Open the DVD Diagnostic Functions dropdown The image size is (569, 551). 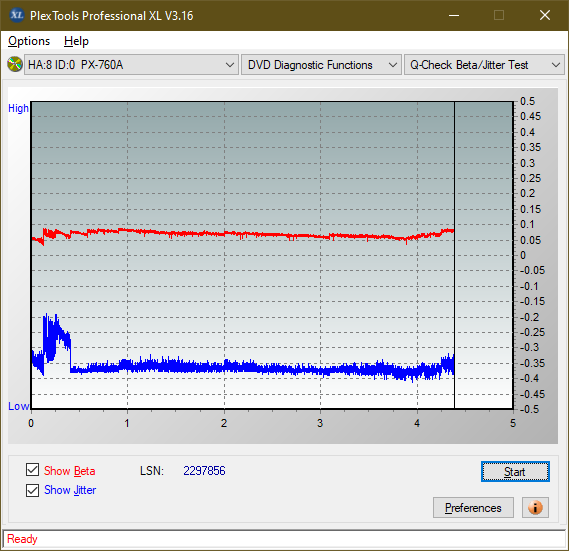tap(321, 65)
